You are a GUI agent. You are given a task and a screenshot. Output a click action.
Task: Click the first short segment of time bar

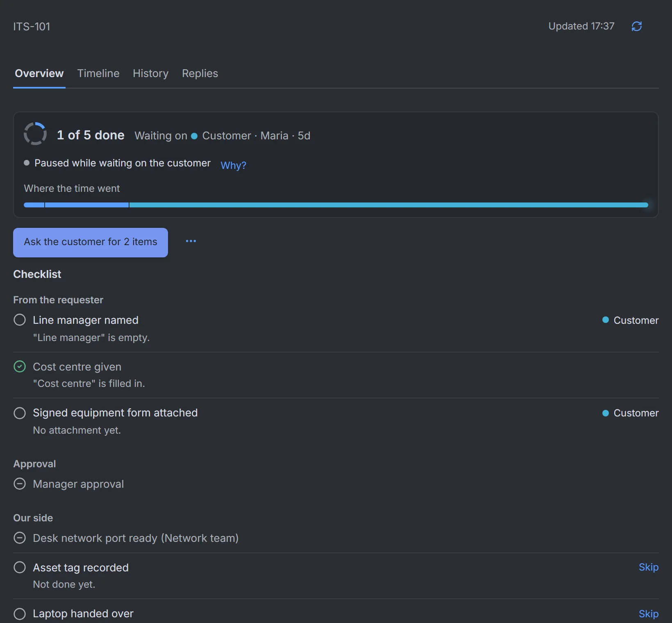34,205
